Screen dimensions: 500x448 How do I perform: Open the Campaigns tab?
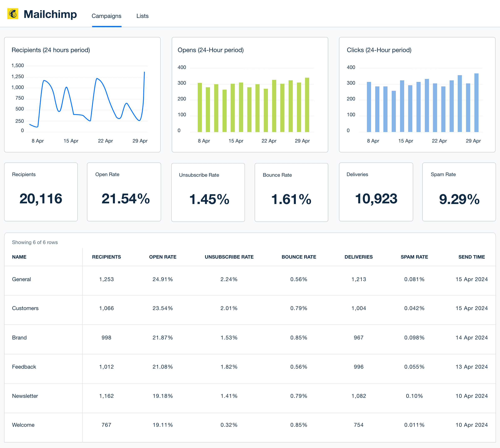[106, 16]
